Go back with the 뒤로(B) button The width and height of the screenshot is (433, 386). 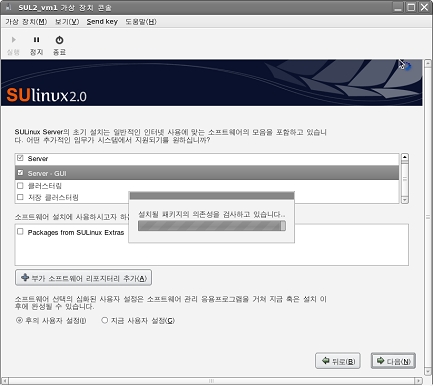coord(338,361)
